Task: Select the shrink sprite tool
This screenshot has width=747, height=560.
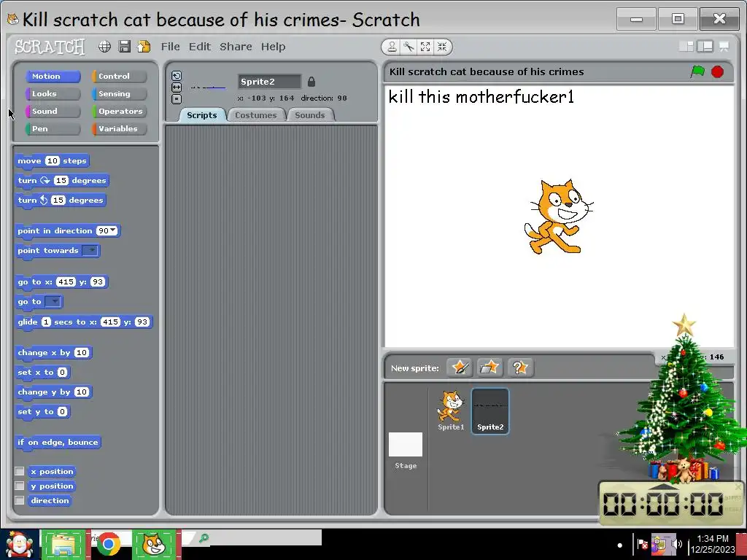Action: coord(442,47)
